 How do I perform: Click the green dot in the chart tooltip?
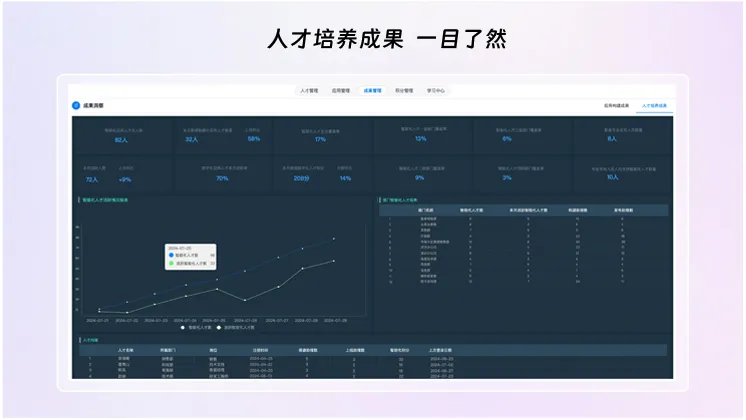pyautogui.click(x=171, y=263)
